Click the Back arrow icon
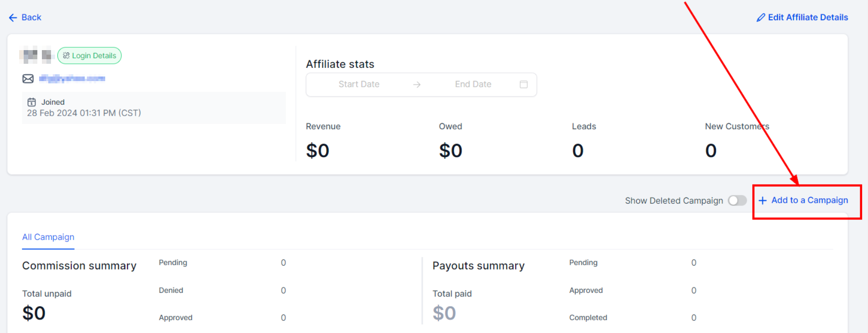Viewport: 868px width, 333px height. click(x=13, y=18)
